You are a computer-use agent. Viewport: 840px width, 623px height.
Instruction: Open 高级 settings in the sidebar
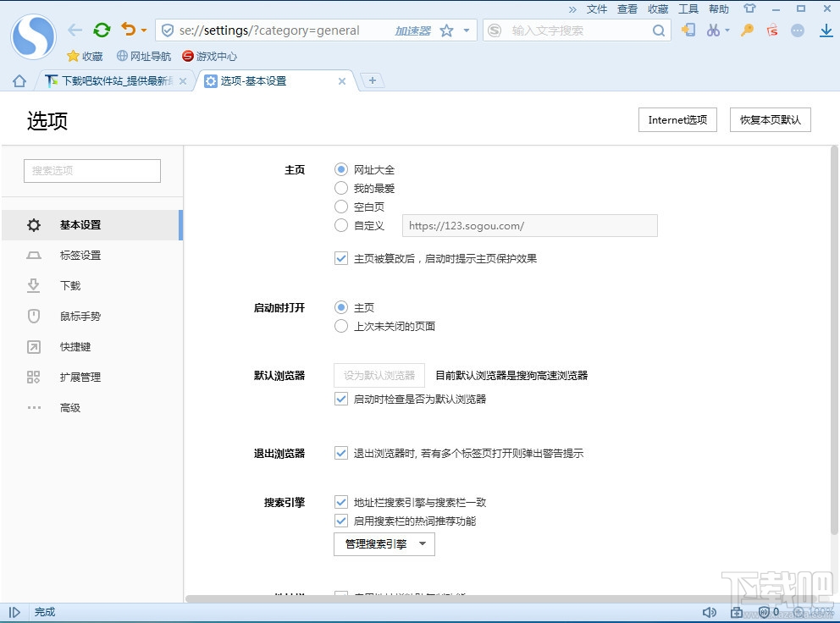92,408
